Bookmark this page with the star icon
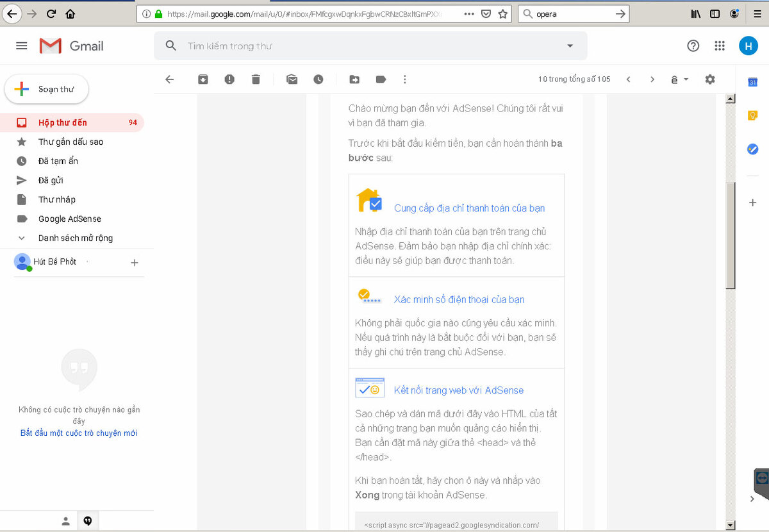This screenshot has width=769, height=532. [x=503, y=13]
